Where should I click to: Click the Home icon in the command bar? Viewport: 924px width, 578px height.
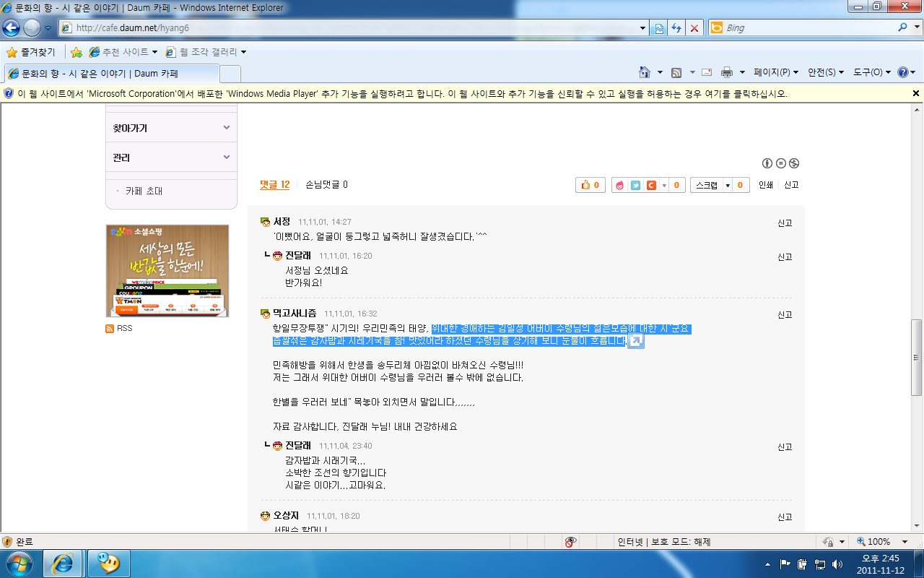click(645, 72)
